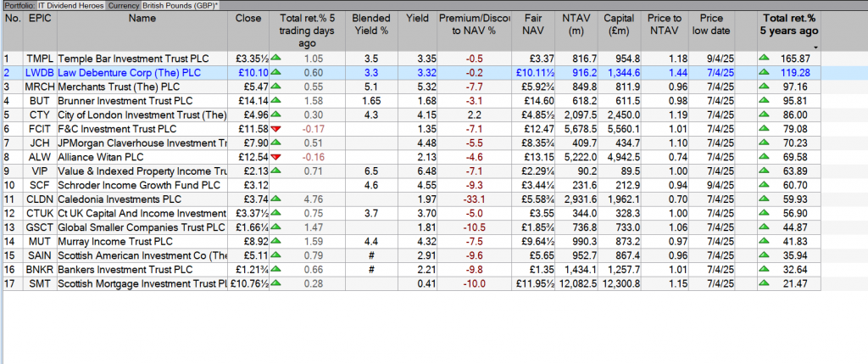Click the # blended yield cell for Bankers
868x364 pixels.
tap(371, 270)
